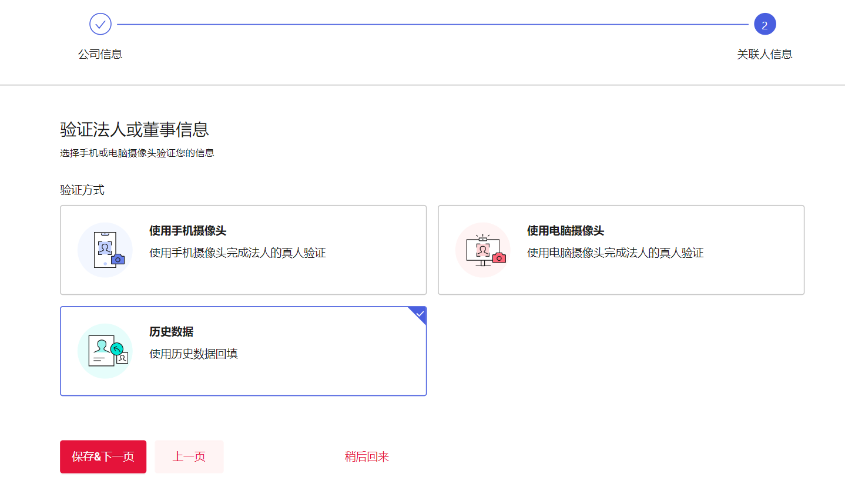Image resolution: width=845 pixels, height=504 pixels.
Task: Click the computer camera illustration icon
Action: pyautogui.click(x=483, y=250)
